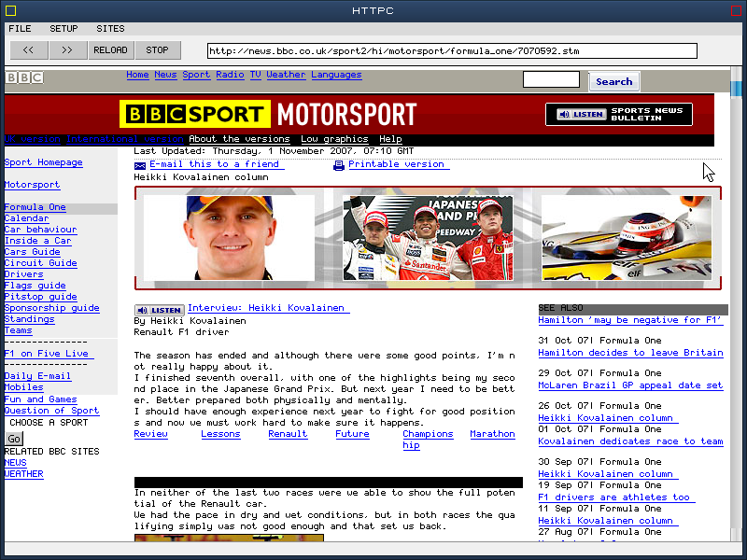Click the Search button

point(614,81)
